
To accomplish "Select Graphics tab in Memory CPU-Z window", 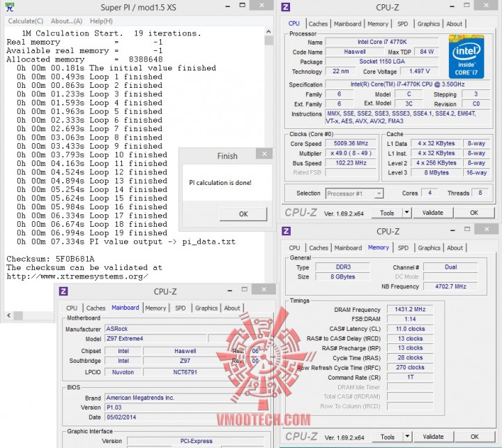I will tap(429, 248).
